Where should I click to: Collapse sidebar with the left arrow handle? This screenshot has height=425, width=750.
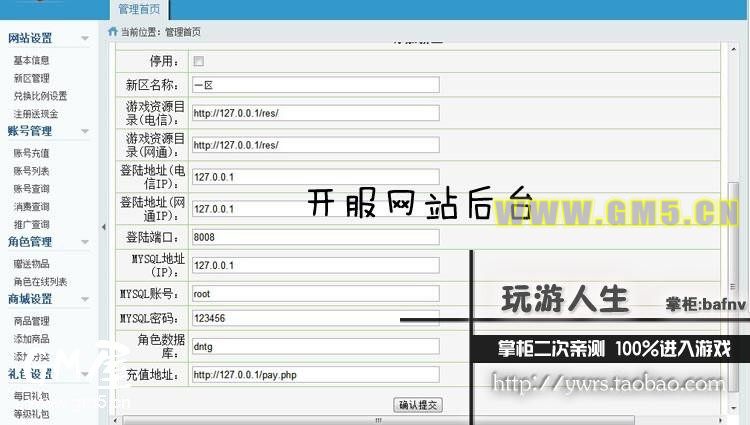104,227
